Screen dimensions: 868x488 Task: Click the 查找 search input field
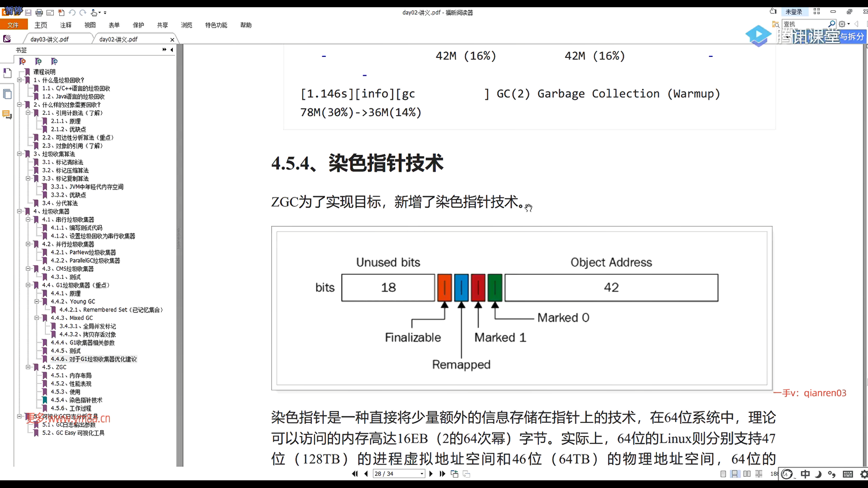tap(805, 24)
